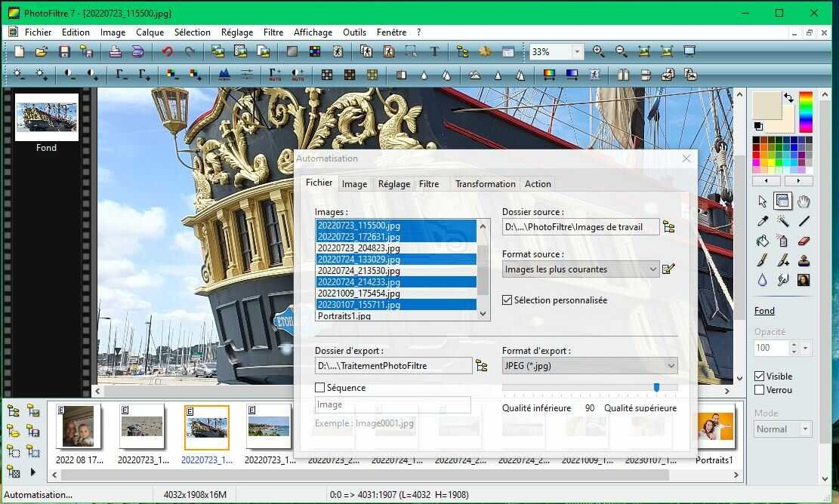Open the Mode Normal dropdown
839x504 pixels.
(783, 429)
